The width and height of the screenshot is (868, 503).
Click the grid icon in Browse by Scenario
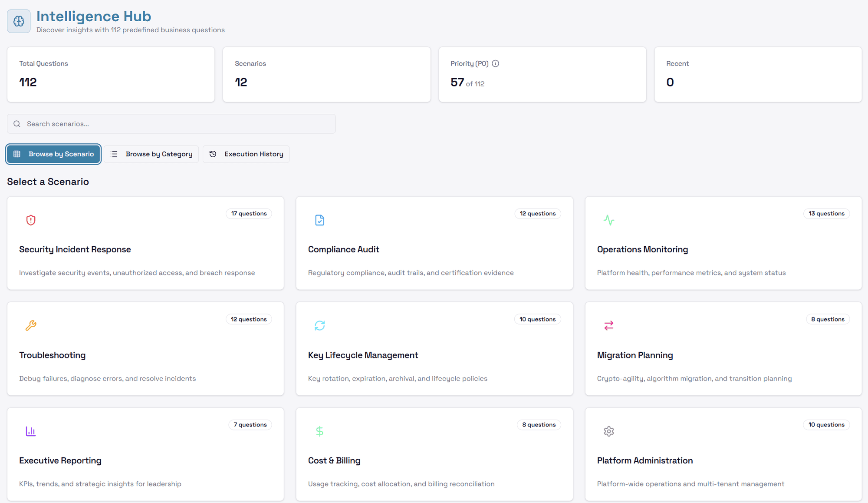[17, 154]
